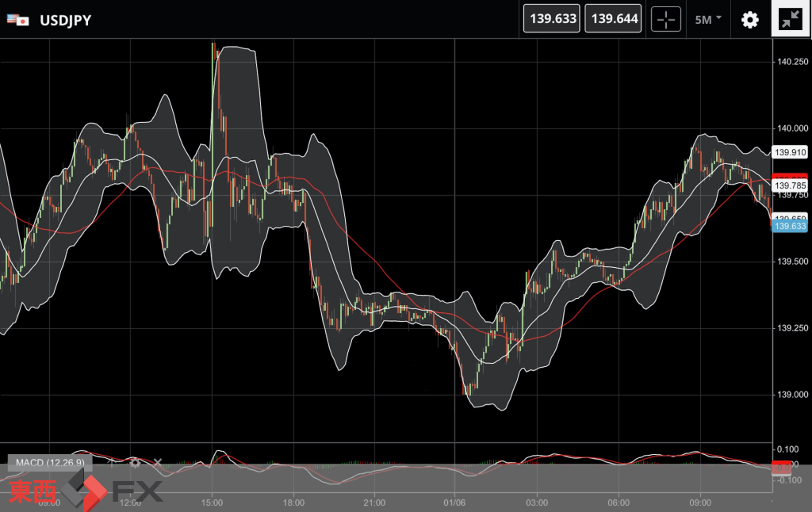
Task: Remove MACD indicator with X icon
Action: point(158,462)
